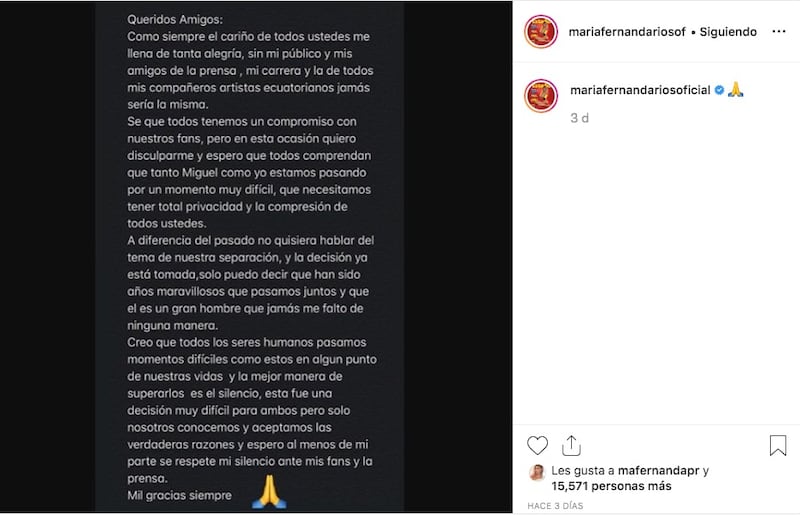Click the post image text statement
Screen dimensions: 800x515
tap(250, 257)
